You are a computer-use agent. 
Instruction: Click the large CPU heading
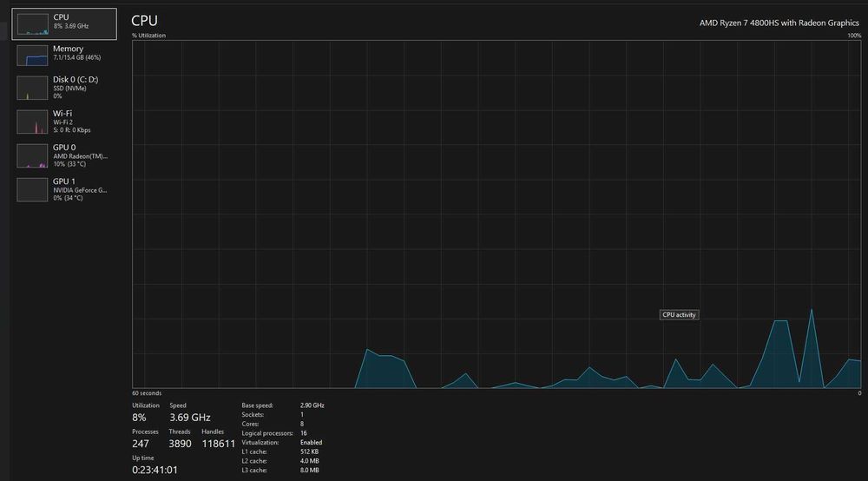144,21
